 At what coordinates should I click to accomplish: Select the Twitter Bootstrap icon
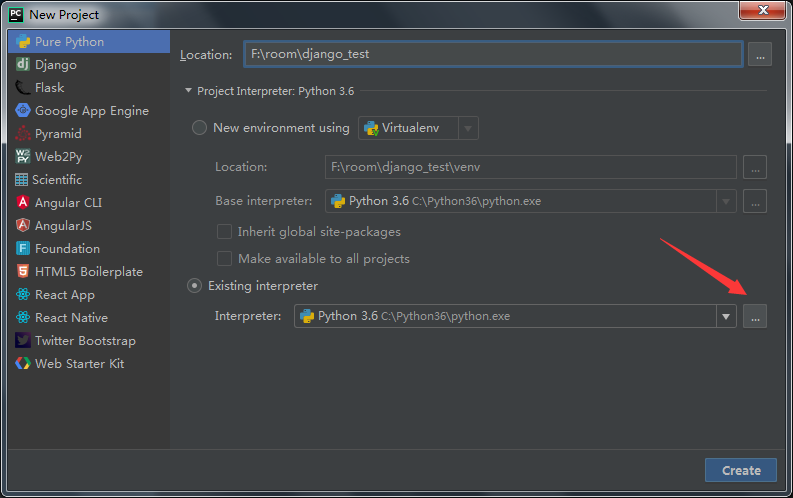coord(23,340)
